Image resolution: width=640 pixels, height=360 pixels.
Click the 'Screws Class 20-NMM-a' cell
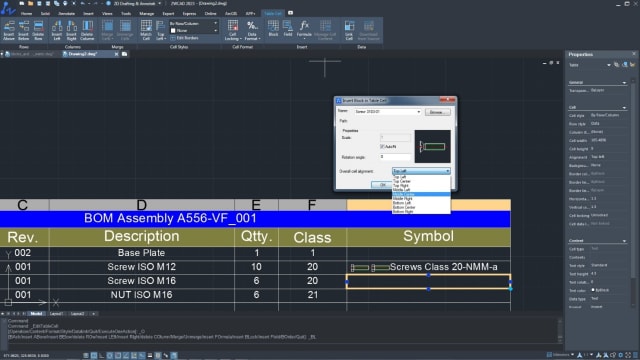pyautogui.click(x=429, y=267)
